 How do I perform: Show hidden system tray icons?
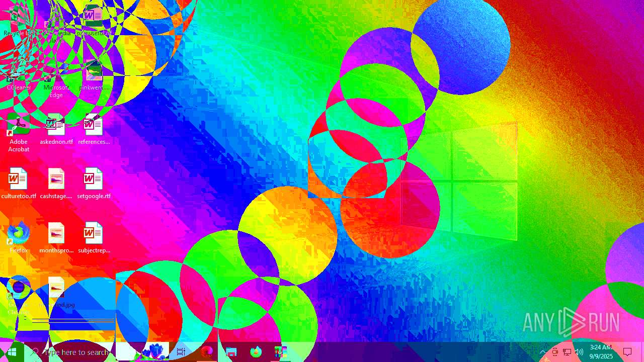(x=542, y=352)
